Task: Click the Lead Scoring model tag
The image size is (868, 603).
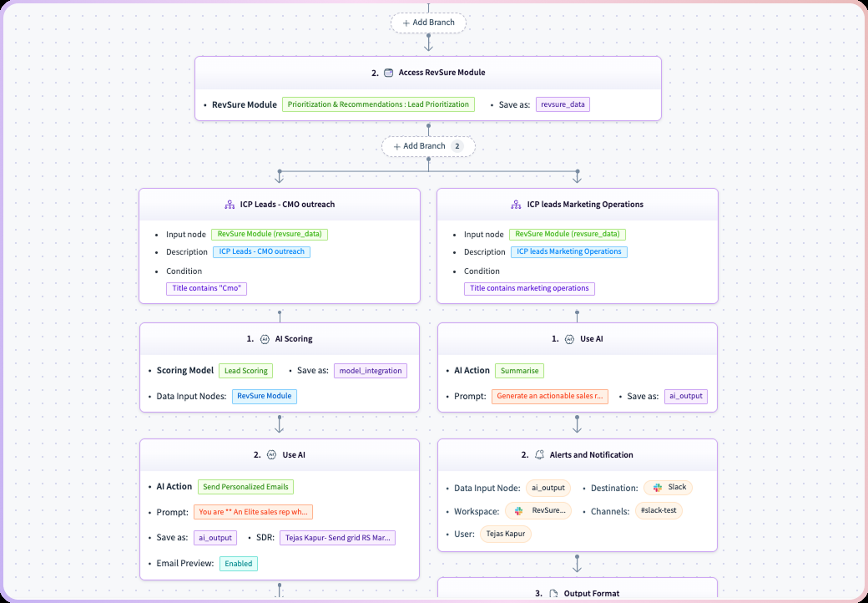Action: [245, 371]
